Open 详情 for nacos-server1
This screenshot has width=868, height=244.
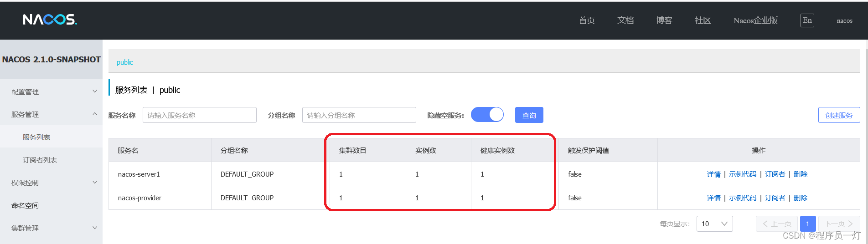point(714,174)
